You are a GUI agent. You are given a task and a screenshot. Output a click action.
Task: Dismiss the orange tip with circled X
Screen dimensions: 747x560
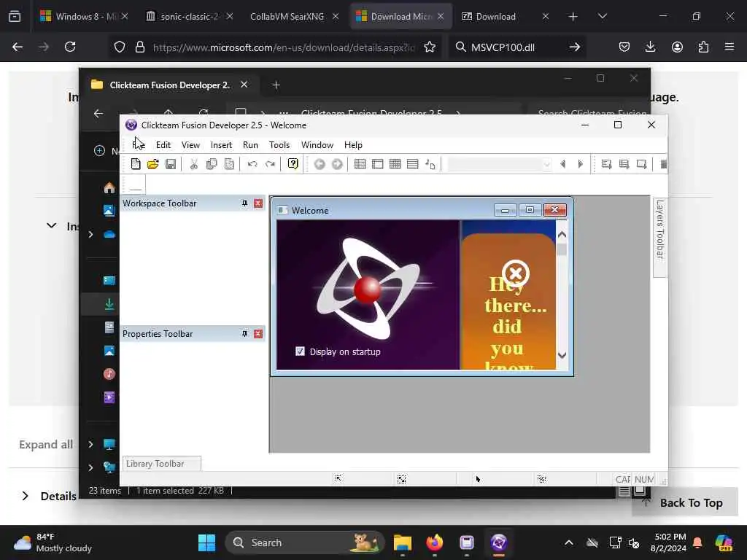tap(516, 273)
